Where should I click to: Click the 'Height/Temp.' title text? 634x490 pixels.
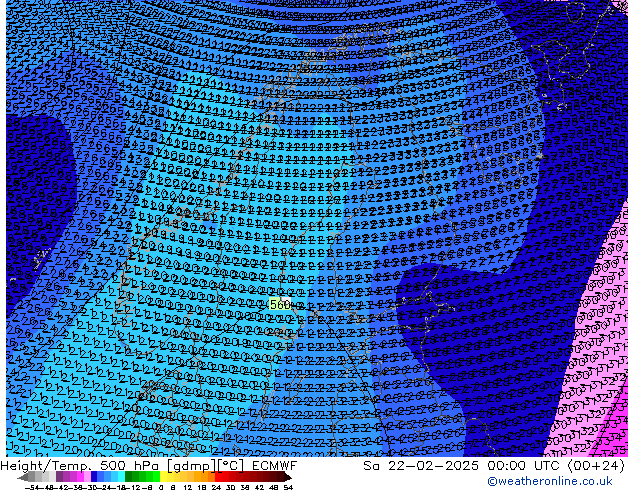coord(47,466)
